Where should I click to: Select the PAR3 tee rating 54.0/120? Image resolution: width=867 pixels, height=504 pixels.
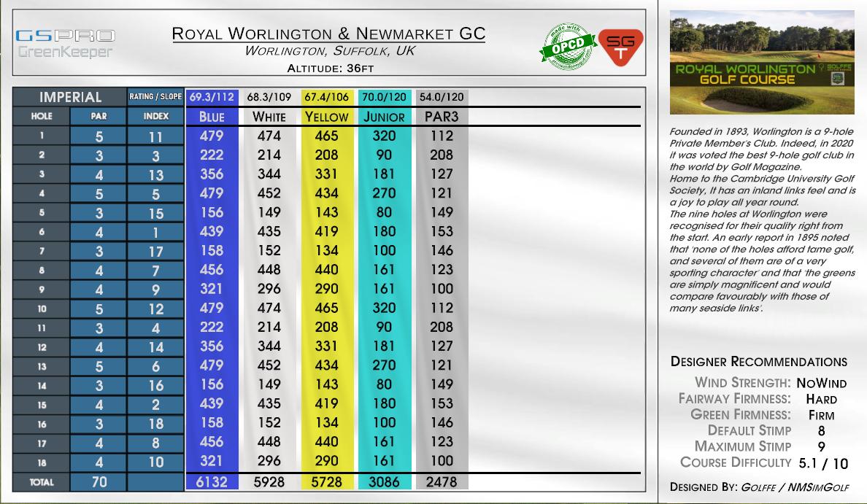442,97
